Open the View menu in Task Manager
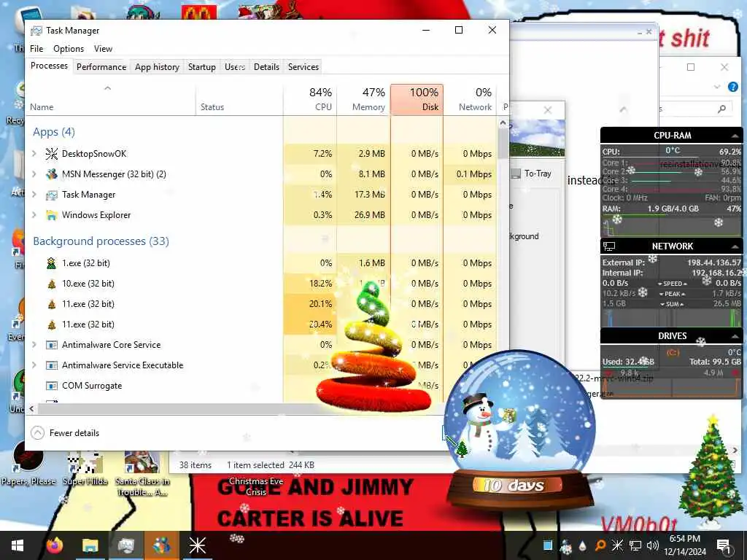747x560 pixels. tap(103, 49)
